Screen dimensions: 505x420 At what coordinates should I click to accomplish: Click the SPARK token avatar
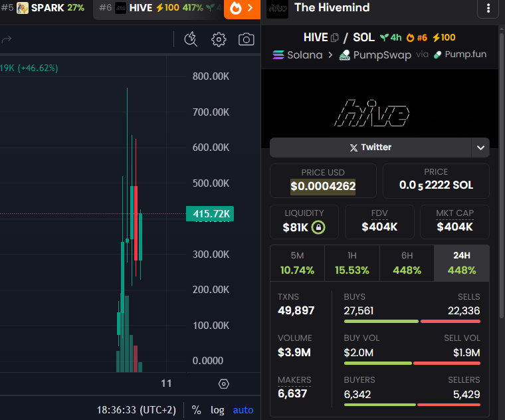coord(23,8)
